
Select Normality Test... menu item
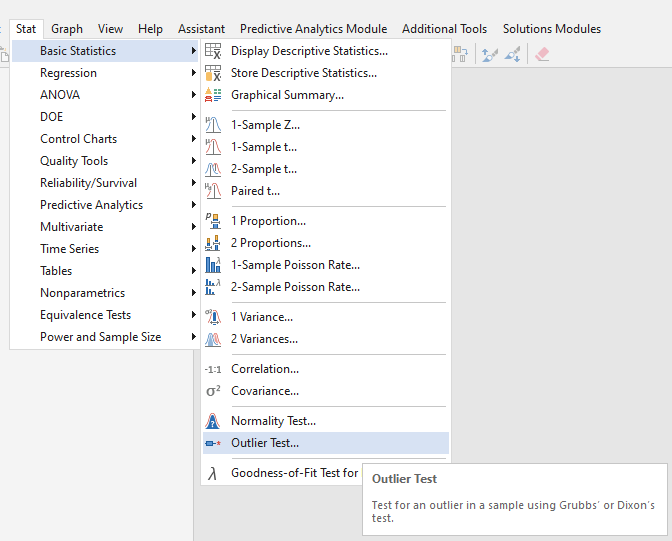pyautogui.click(x=326, y=421)
